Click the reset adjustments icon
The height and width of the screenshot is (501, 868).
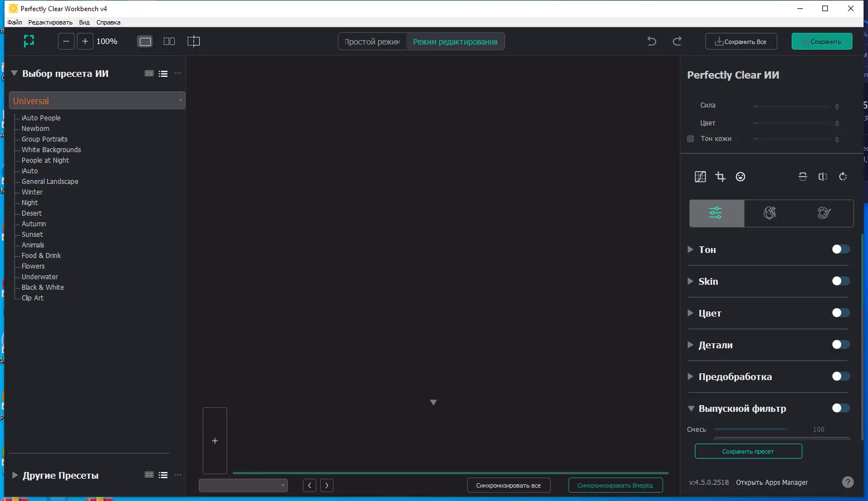(842, 177)
